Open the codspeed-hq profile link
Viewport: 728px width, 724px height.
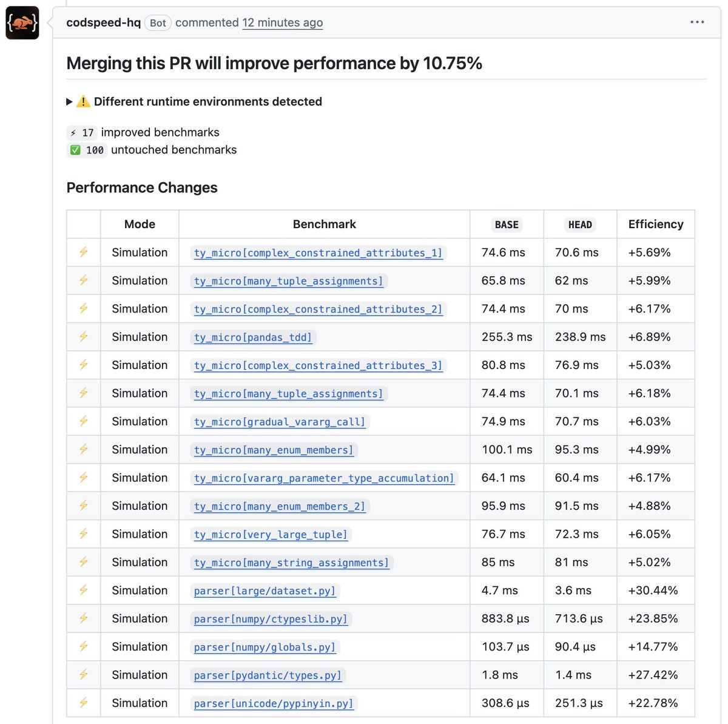click(104, 23)
